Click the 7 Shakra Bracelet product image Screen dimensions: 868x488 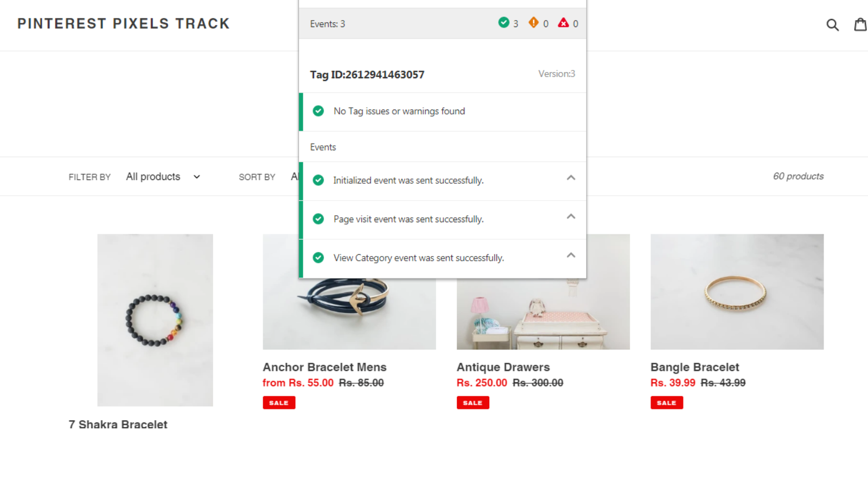[x=155, y=320]
